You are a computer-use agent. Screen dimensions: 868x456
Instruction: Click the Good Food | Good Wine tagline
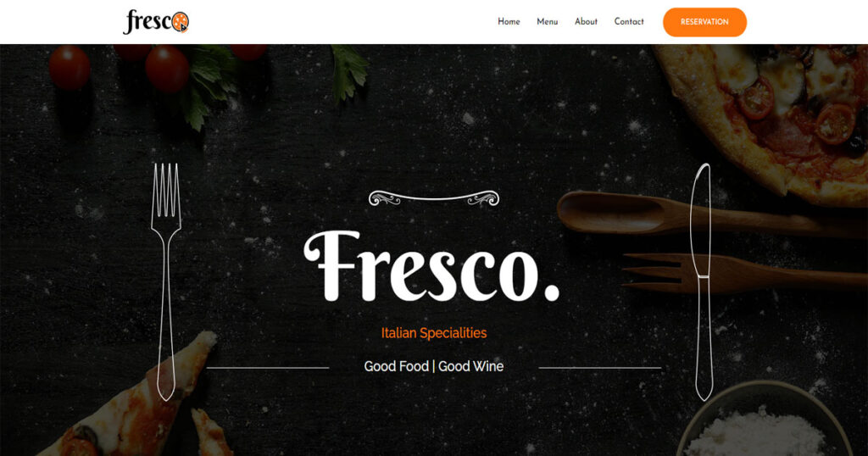[434, 366]
